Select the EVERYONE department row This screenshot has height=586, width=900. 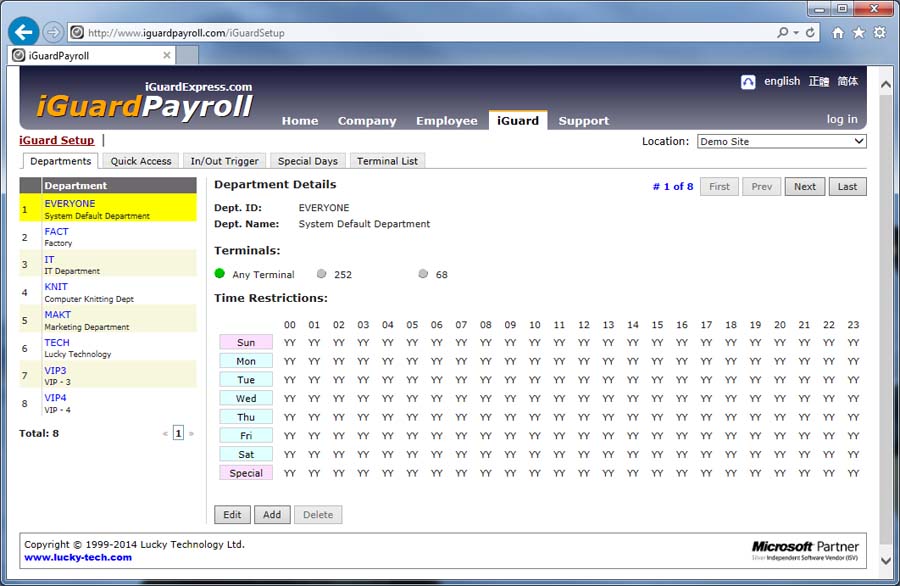click(x=108, y=208)
